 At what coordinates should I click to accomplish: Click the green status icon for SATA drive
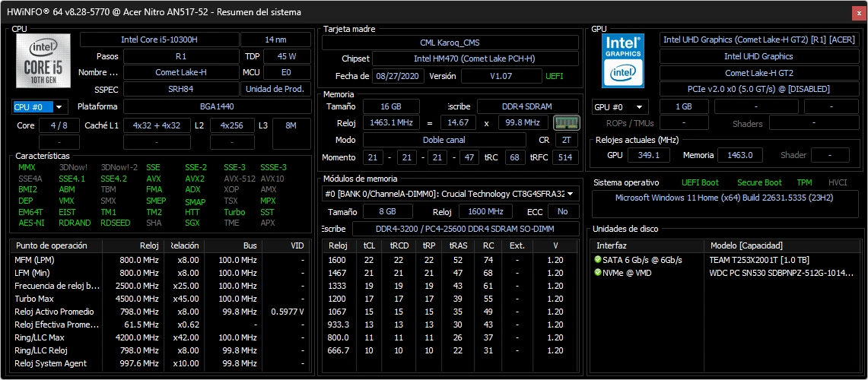tap(597, 259)
